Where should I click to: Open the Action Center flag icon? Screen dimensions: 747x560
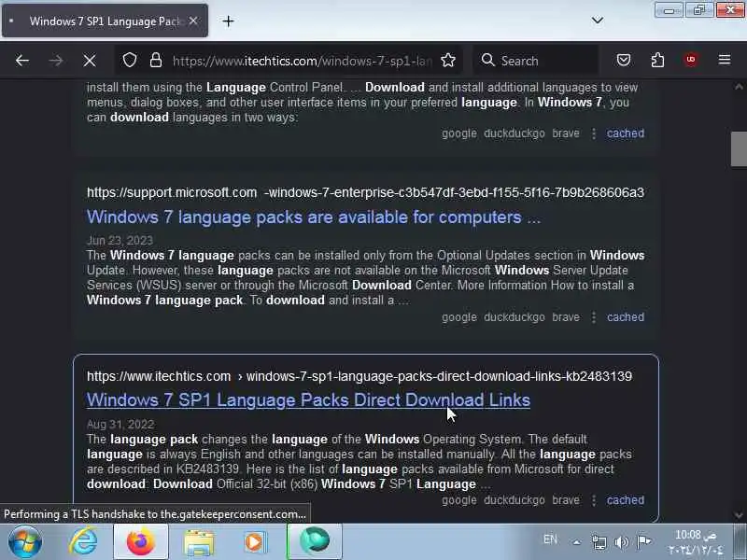(643, 541)
